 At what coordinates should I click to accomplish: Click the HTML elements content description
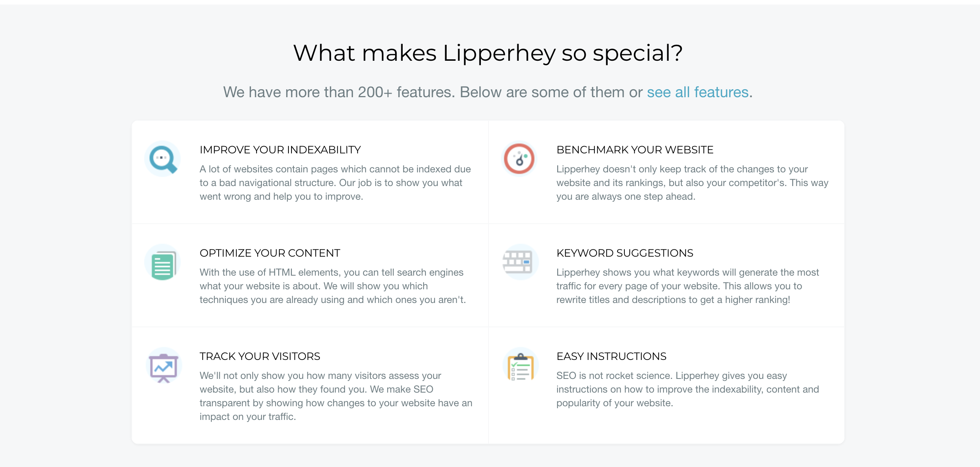pyautogui.click(x=332, y=286)
